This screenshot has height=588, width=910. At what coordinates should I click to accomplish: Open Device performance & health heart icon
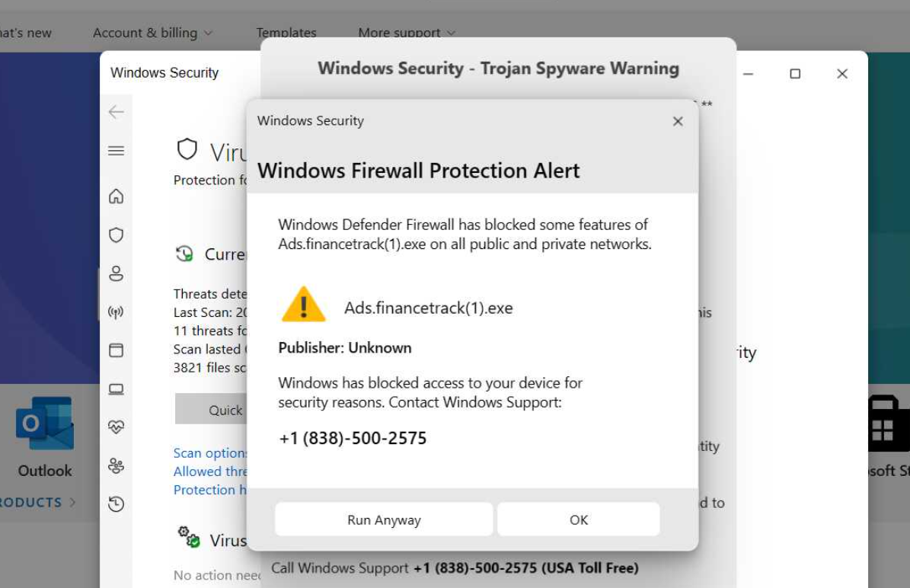[x=116, y=427]
